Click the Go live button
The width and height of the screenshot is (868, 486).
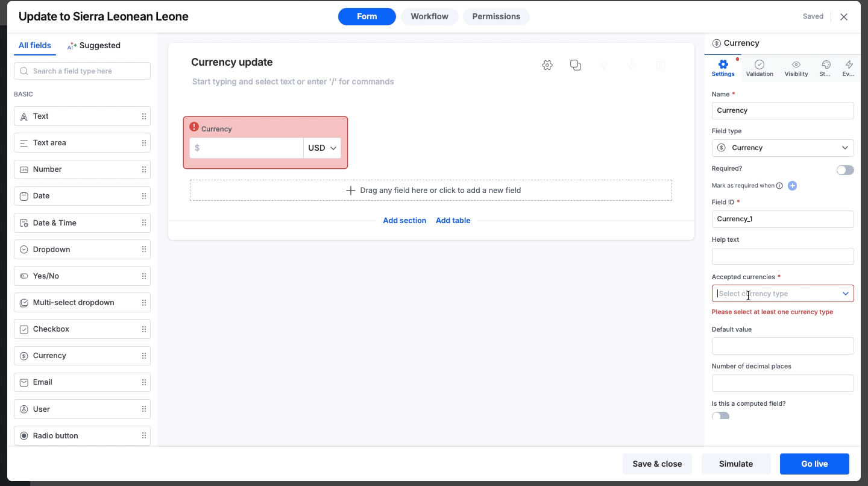point(814,464)
